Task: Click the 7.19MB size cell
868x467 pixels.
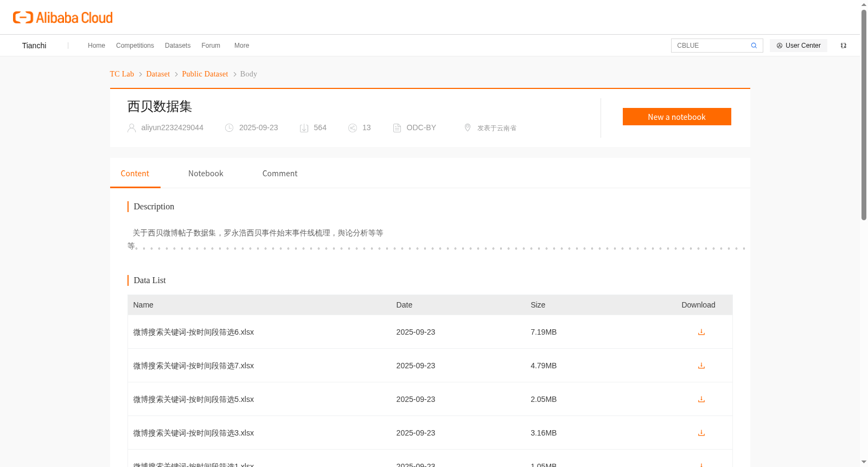Action: [544, 332]
